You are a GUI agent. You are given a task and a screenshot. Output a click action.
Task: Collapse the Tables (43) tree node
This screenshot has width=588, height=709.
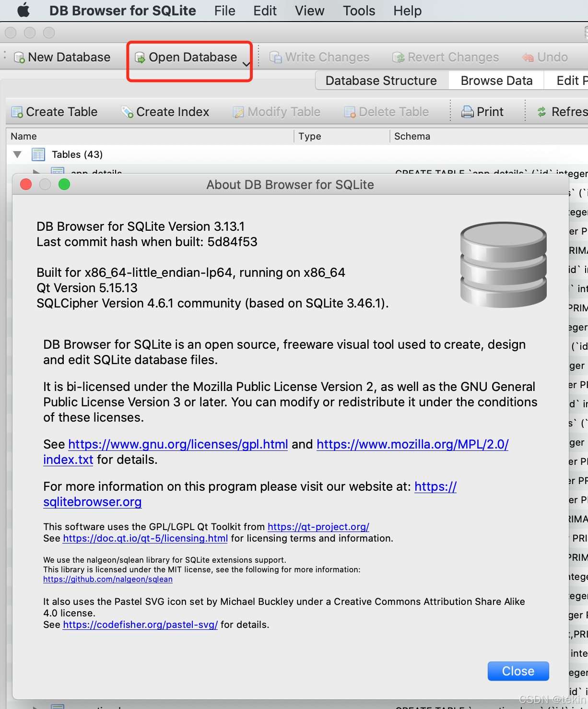tap(18, 154)
